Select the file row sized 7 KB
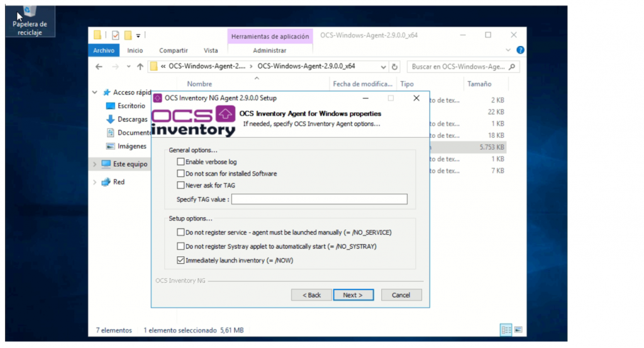 [467, 171]
